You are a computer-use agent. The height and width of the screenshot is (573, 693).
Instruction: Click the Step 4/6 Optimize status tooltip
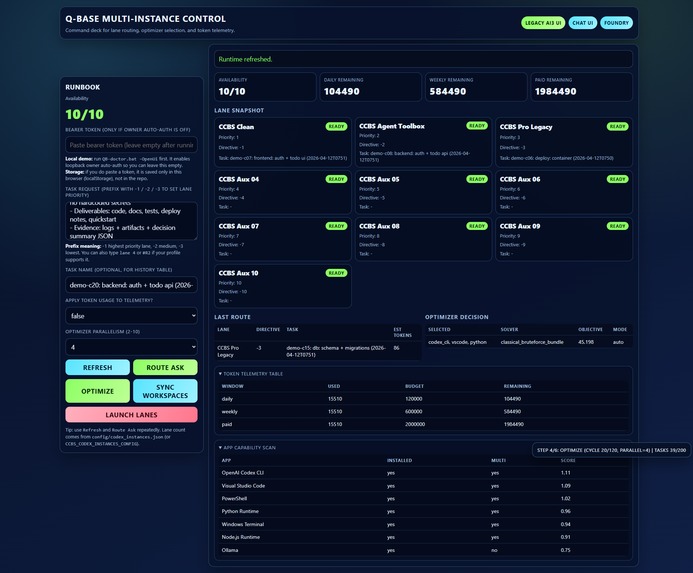611,450
